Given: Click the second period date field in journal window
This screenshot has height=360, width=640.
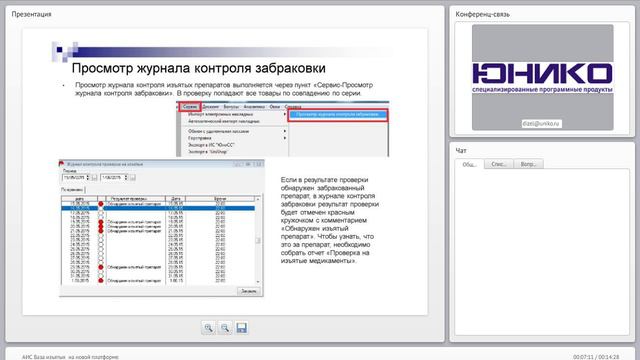Looking at the screenshot, I should (x=114, y=178).
